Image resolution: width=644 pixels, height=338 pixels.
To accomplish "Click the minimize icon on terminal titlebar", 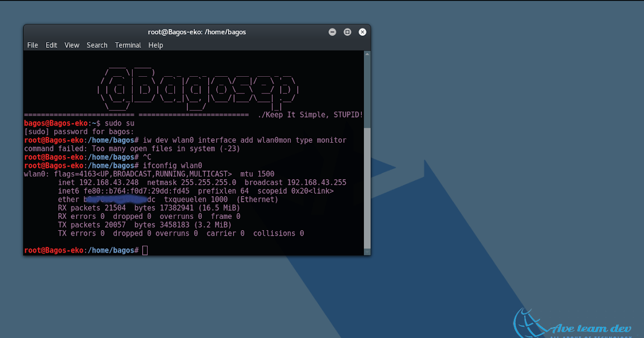I will (332, 32).
